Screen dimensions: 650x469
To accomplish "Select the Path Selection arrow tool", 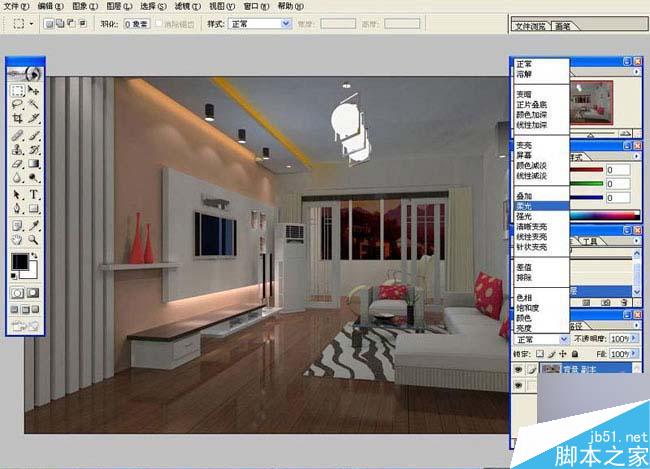I will pyautogui.click(x=17, y=194).
